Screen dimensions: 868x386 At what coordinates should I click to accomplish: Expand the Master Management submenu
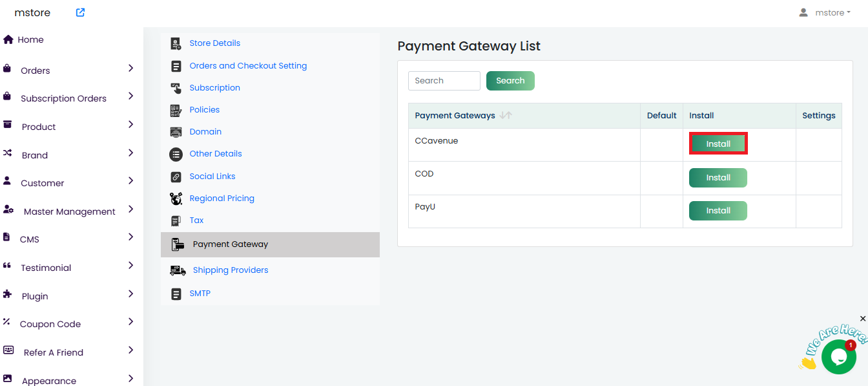[130, 209]
